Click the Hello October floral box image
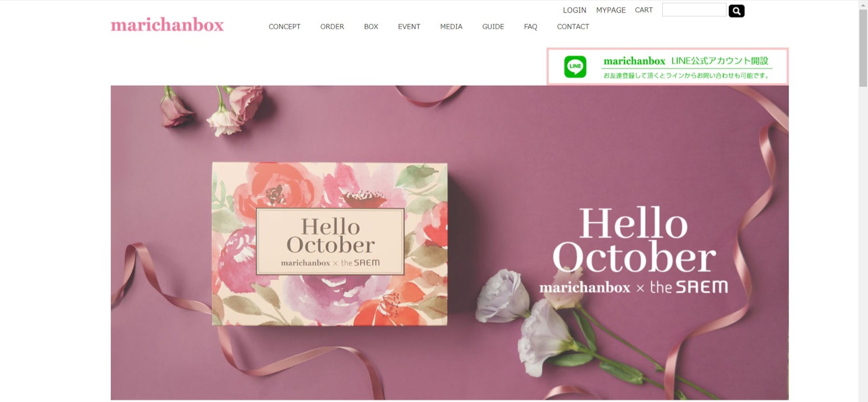 (x=330, y=244)
